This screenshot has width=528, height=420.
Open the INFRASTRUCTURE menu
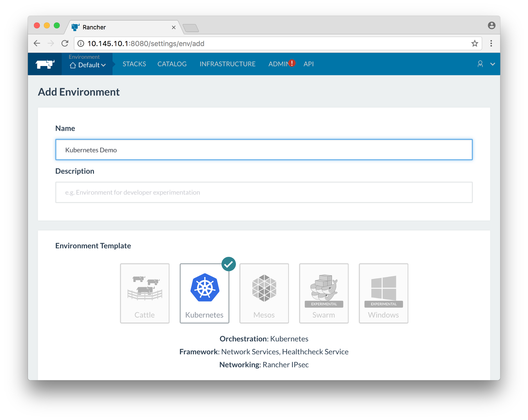click(x=227, y=64)
